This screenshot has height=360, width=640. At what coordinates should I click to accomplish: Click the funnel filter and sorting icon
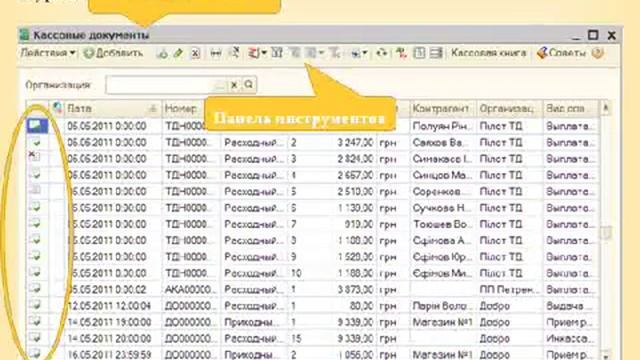click(277, 53)
